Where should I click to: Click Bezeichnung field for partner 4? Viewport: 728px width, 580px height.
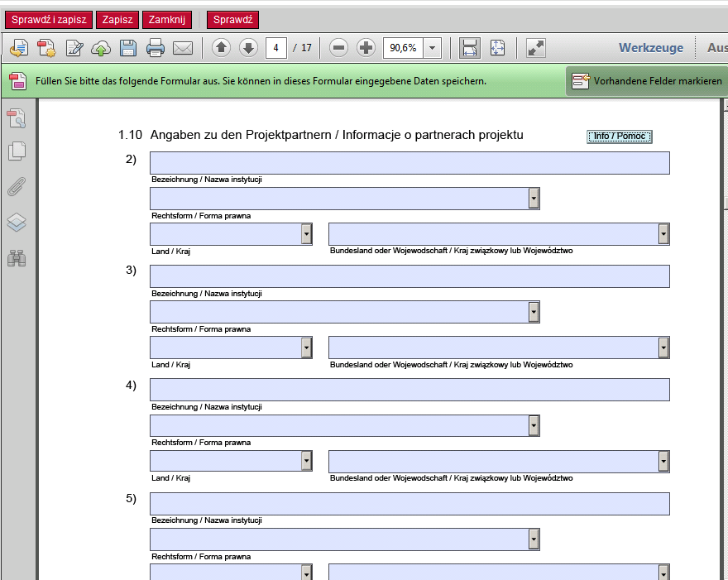click(x=409, y=390)
